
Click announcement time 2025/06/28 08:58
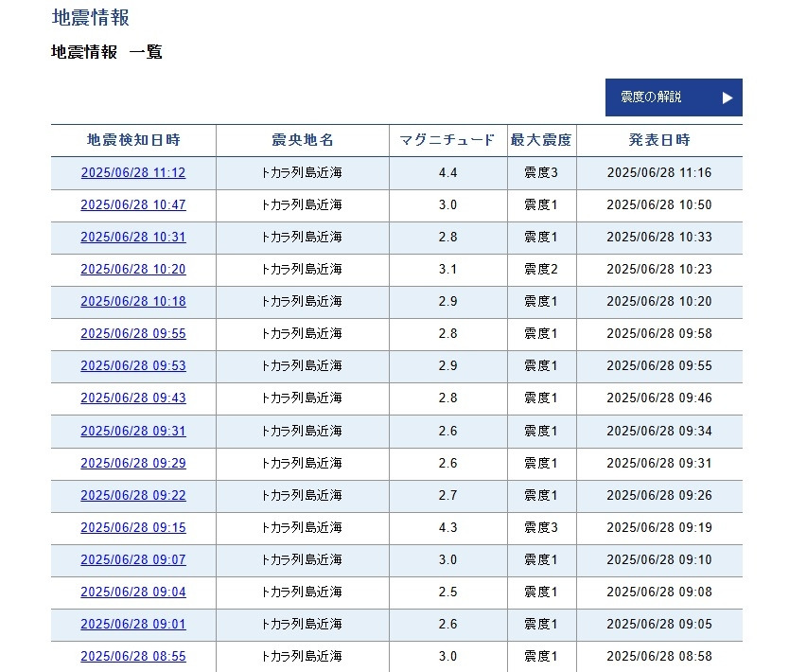point(659,657)
